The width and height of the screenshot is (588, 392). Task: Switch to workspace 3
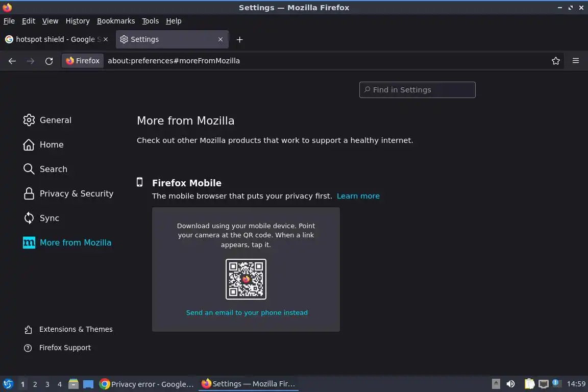coord(47,384)
